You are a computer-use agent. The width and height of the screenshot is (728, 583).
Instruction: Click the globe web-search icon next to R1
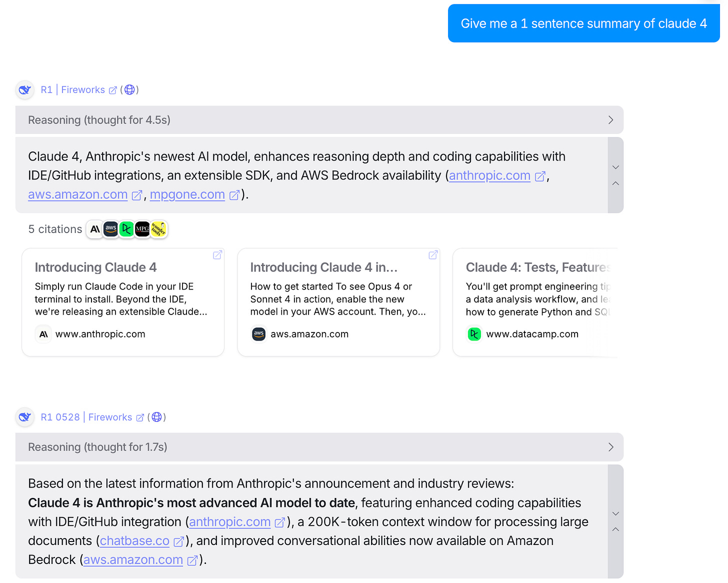pos(129,90)
